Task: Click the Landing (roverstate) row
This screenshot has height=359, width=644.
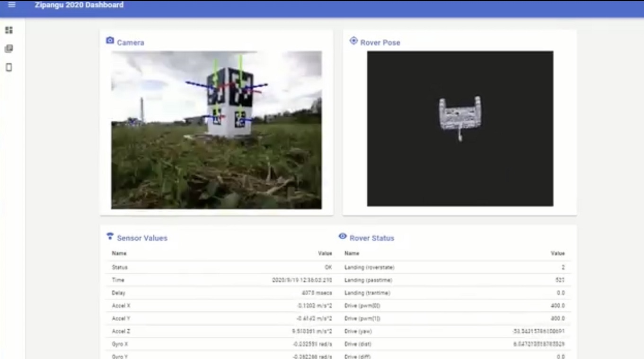Action: coord(455,267)
